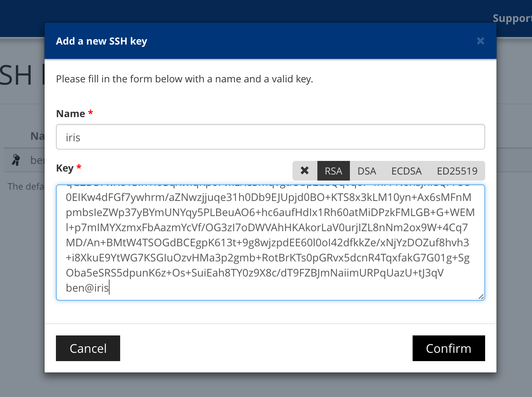The height and width of the screenshot is (397, 532).
Task: Click the red asterisk beside the Name label
Action: pyautogui.click(x=91, y=113)
